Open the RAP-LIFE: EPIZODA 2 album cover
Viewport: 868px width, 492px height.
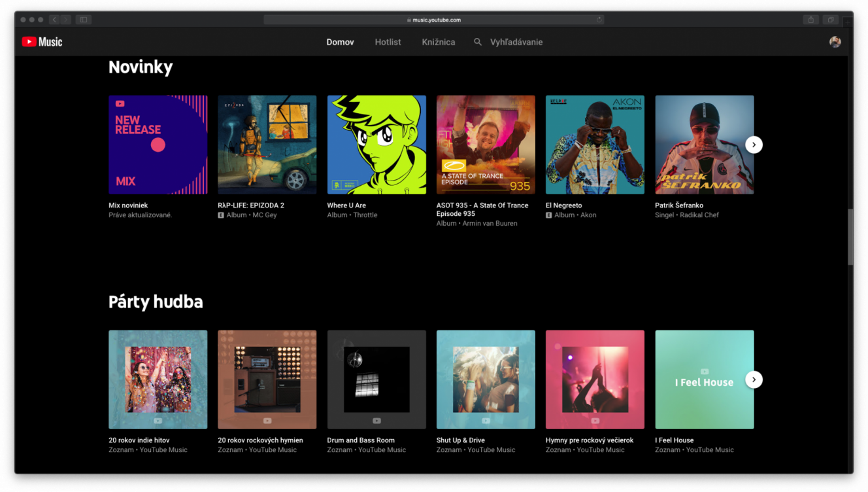267,145
